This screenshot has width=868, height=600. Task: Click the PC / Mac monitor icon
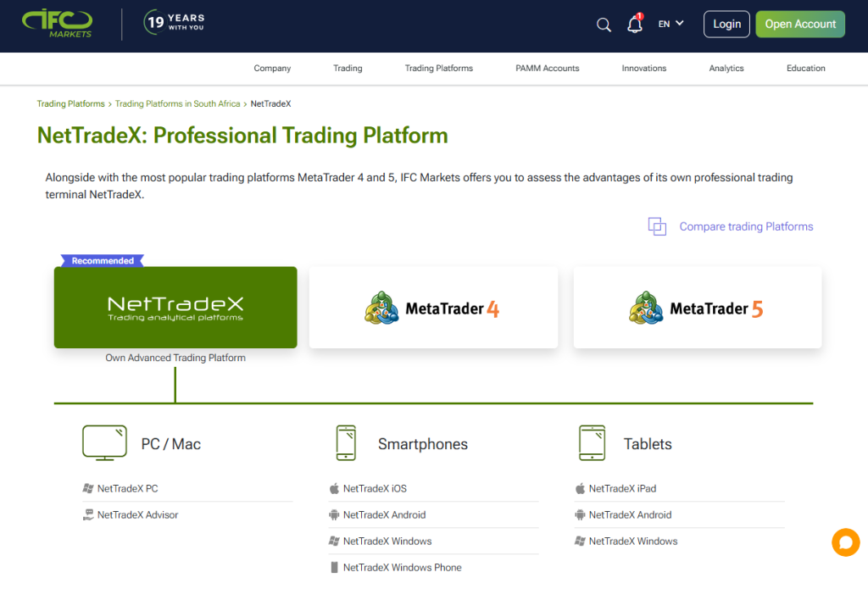[x=104, y=442]
